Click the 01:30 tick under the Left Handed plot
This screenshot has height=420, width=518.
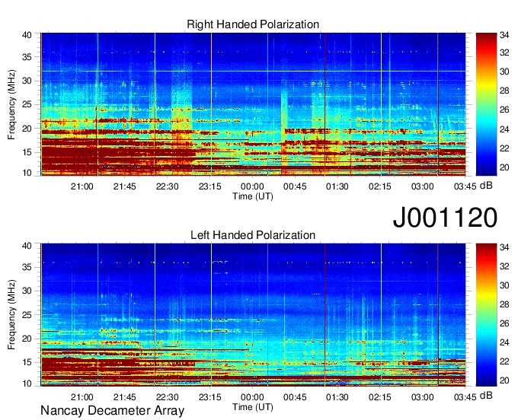tap(337, 397)
